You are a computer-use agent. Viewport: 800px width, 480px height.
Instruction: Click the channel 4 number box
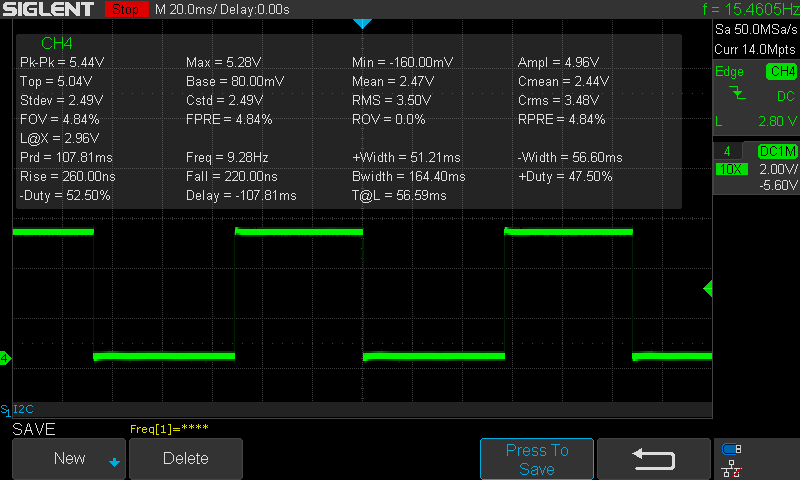pyautogui.click(x=727, y=151)
